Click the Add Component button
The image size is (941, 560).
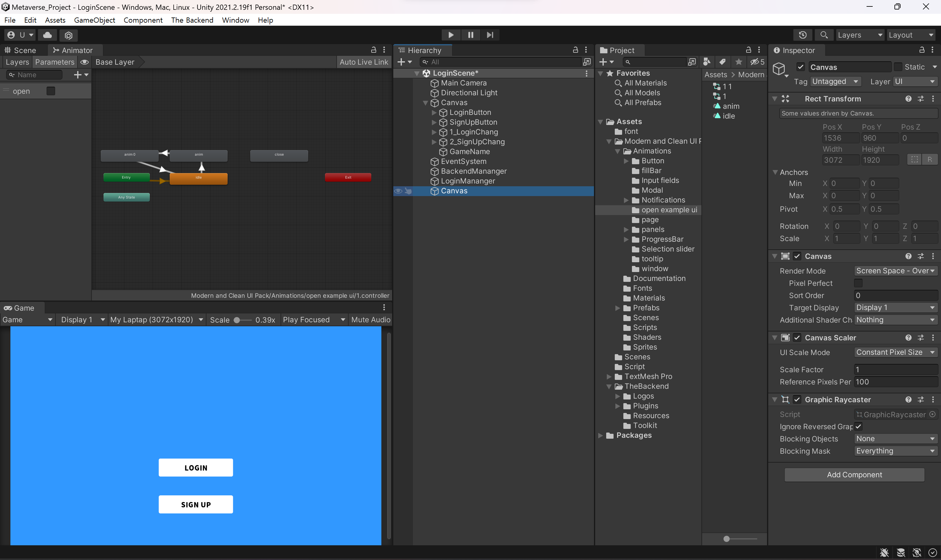pyautogui.click(x=854, y=475)
